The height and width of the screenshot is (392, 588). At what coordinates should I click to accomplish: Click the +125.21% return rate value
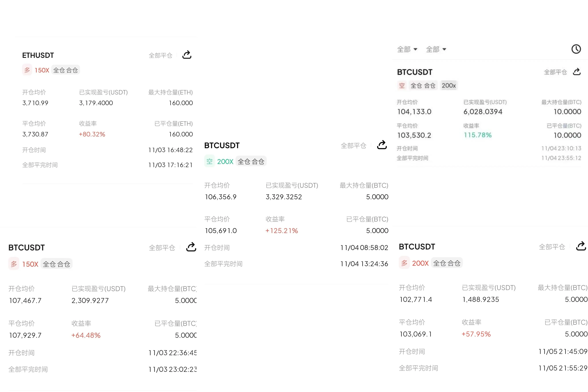coord(282,230)
